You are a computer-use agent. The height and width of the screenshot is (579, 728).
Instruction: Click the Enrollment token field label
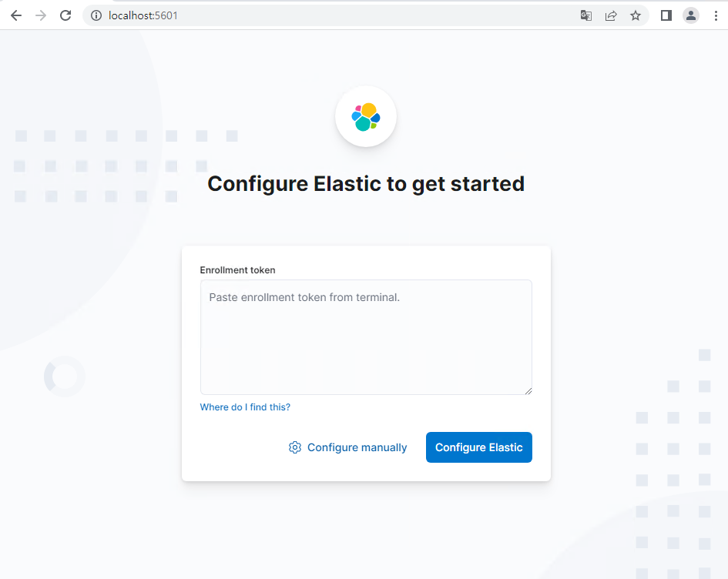tap(238, 270)
